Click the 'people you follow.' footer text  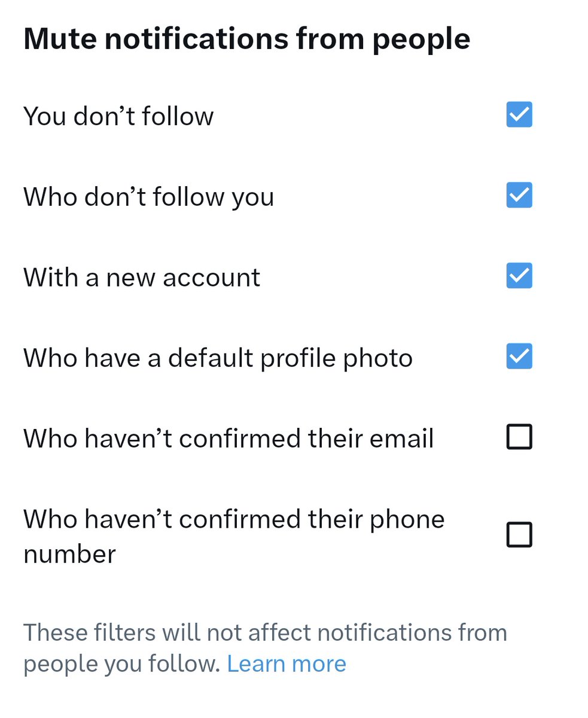point(122,664)
